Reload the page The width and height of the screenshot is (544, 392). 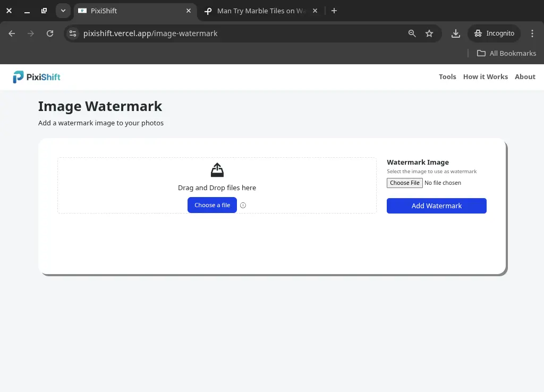(x=50, y=33)
